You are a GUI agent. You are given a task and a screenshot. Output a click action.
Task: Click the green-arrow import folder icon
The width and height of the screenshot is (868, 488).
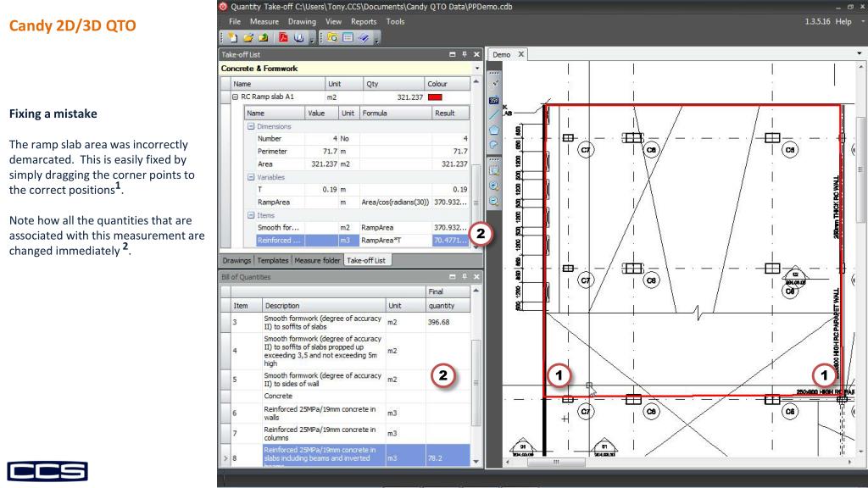[x=264, y=37]
